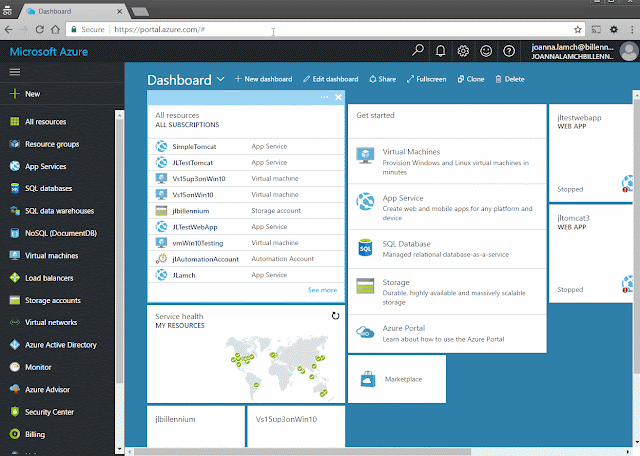This screenshot has width=640, height=456.
Task: Enter Fullscreen mode
Action: coord(427,79)
